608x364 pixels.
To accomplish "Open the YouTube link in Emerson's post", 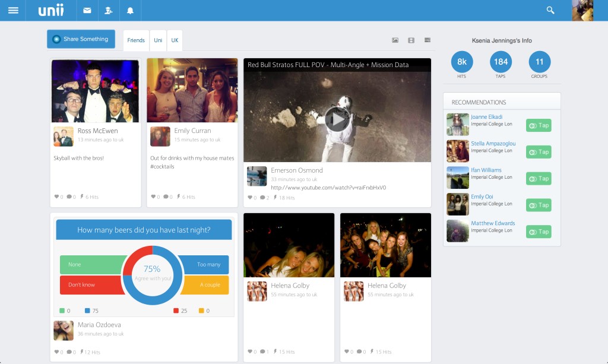I will click(x=328, y=188).
